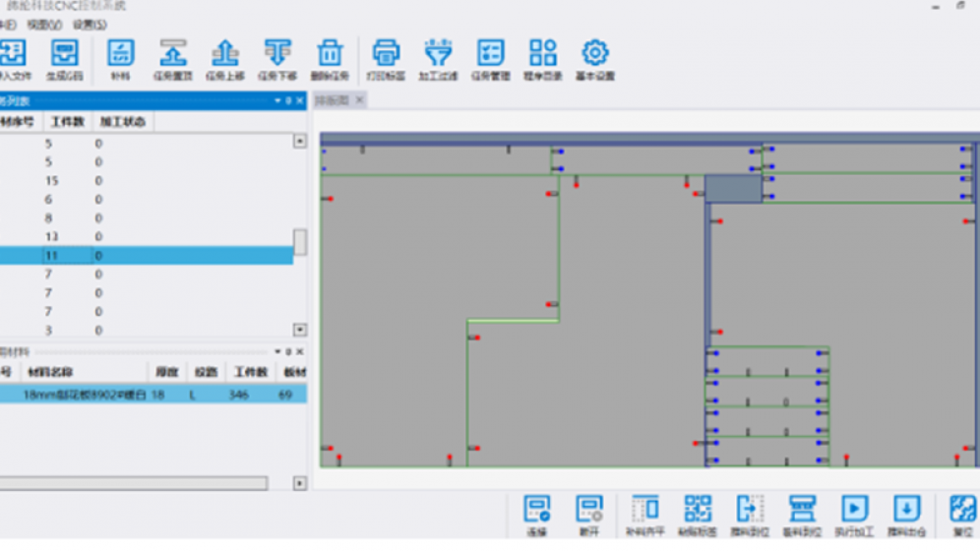Toggle the pin on the material panel

[x=288, y=351]
